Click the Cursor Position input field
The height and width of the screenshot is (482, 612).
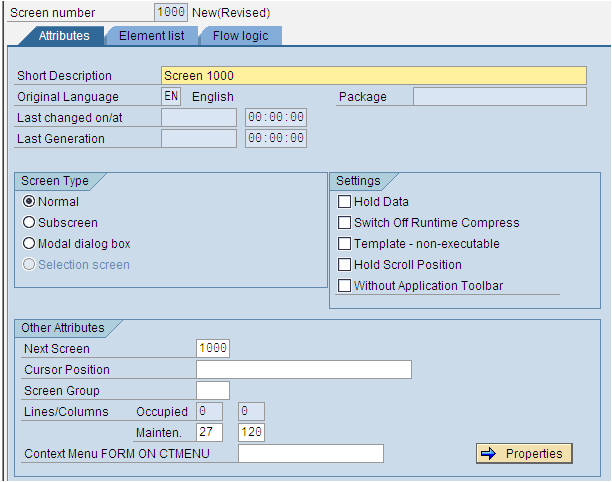click(x=304, y=369)
